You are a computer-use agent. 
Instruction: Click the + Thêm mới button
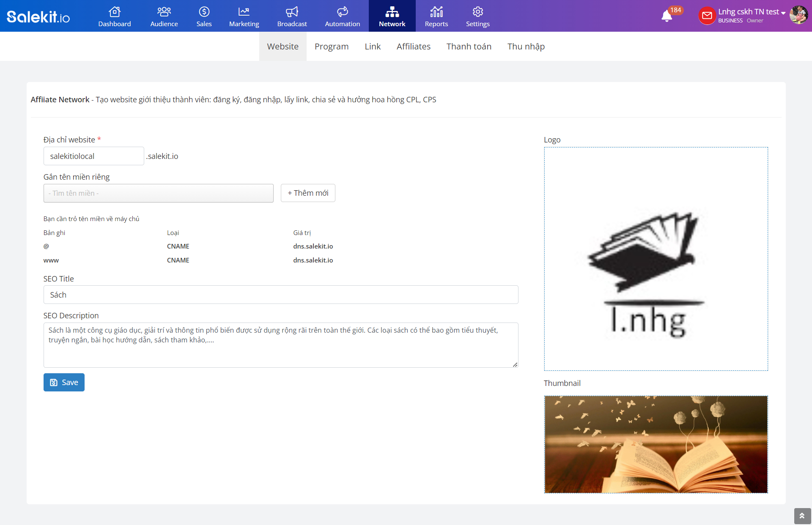(308, 193)
